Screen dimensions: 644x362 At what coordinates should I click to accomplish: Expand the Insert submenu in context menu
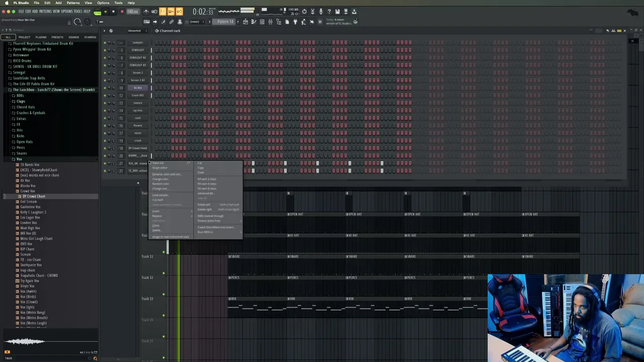tap(171, 211)
